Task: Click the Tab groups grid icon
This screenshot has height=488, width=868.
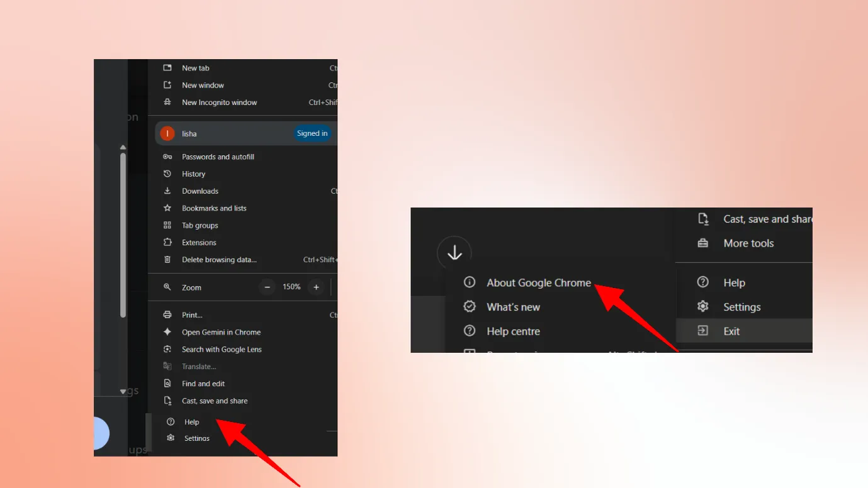Action: (x=167, y=225)
